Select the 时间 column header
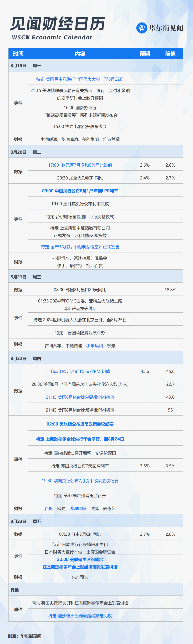This screenshot has width=193, height=644. [18, 54]
